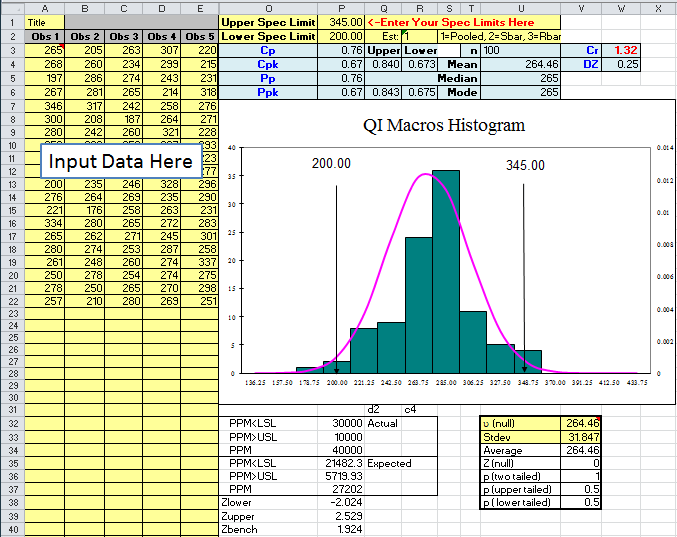Select the Obs 3 heading cell
Image resolution: width=677 pixels, height=537 pixels.
pyautogui.click(x=123, y=37)
